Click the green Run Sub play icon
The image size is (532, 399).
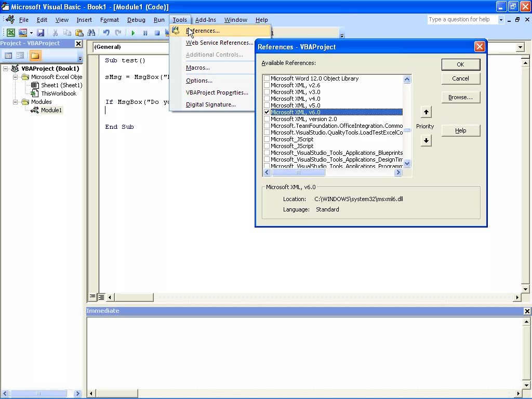coord(133,33)
